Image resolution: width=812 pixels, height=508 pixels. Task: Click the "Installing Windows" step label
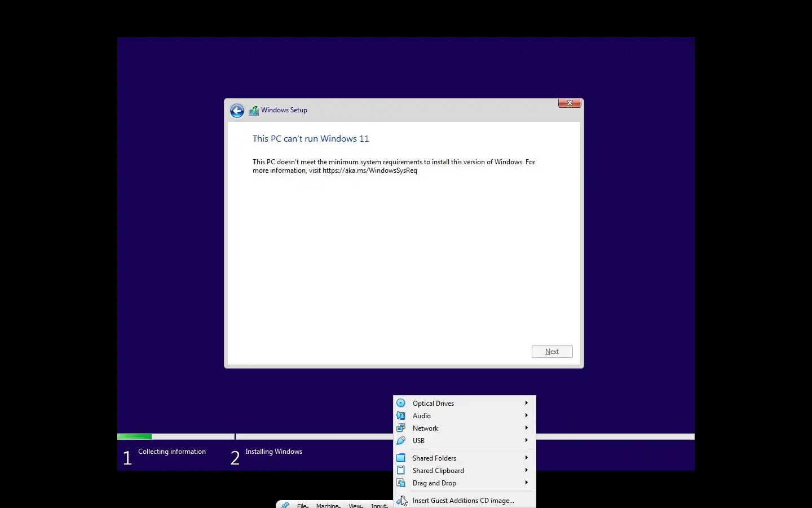click(x=273, y=452)
